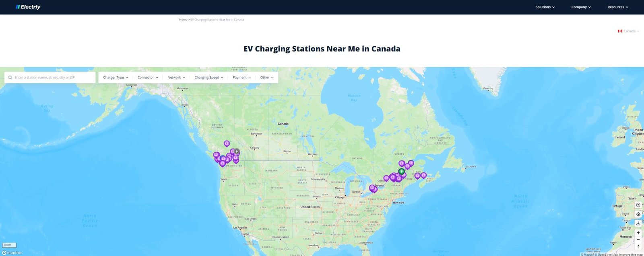Click the map help question-mark icon
The height and width of the screenshot is (256, 644).
tap(638, 205)
